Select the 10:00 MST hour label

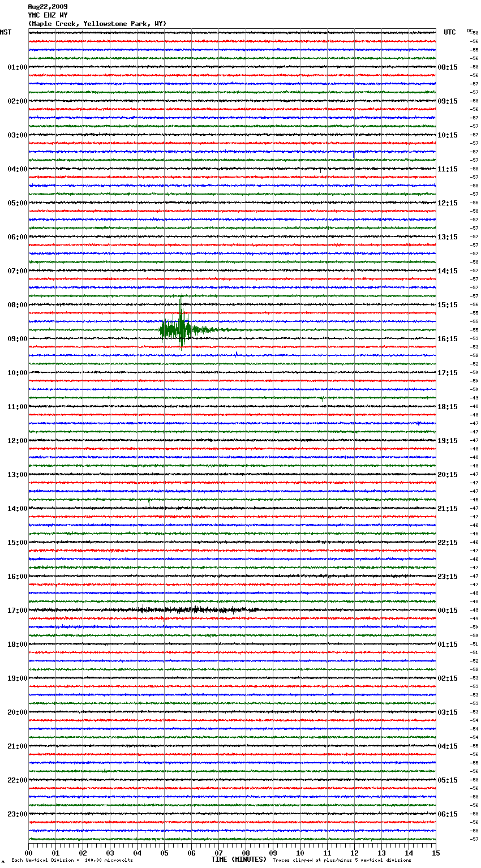click(18, 373)
